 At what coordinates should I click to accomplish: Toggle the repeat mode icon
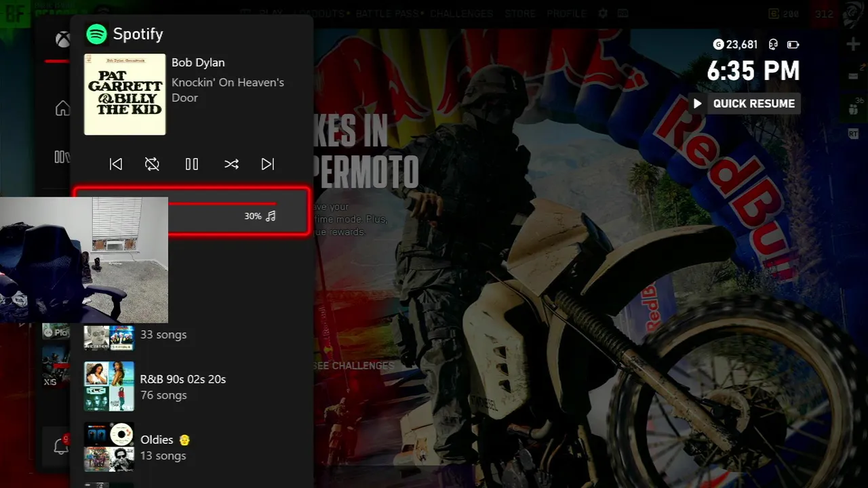click(x=153, y=164)
